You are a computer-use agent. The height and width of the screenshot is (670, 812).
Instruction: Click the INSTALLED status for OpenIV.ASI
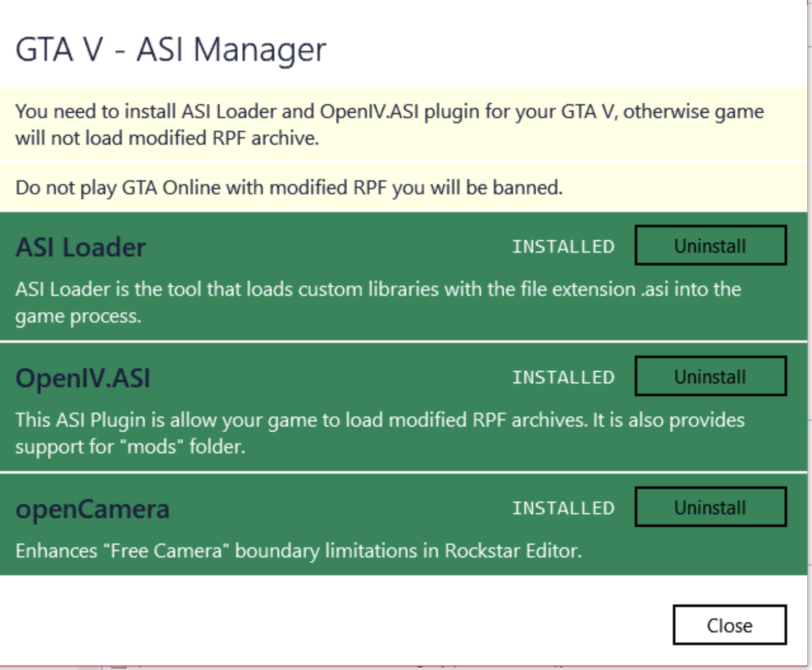(x=563, y=377)
